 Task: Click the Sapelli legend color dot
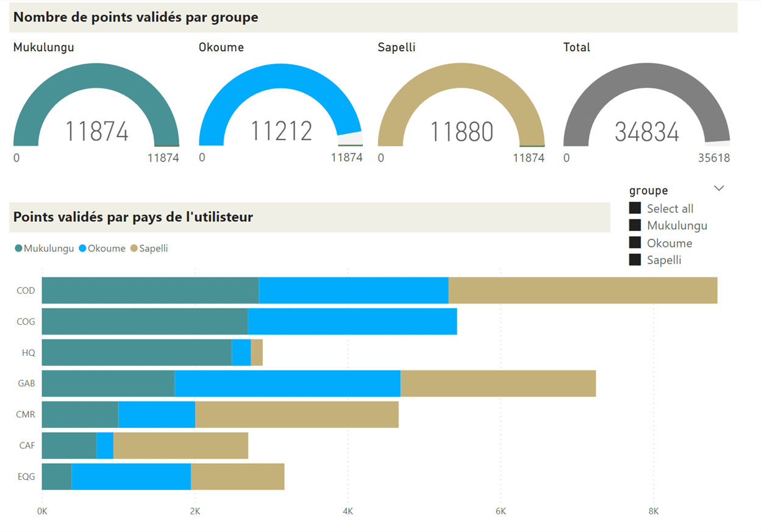click(134, 249)
